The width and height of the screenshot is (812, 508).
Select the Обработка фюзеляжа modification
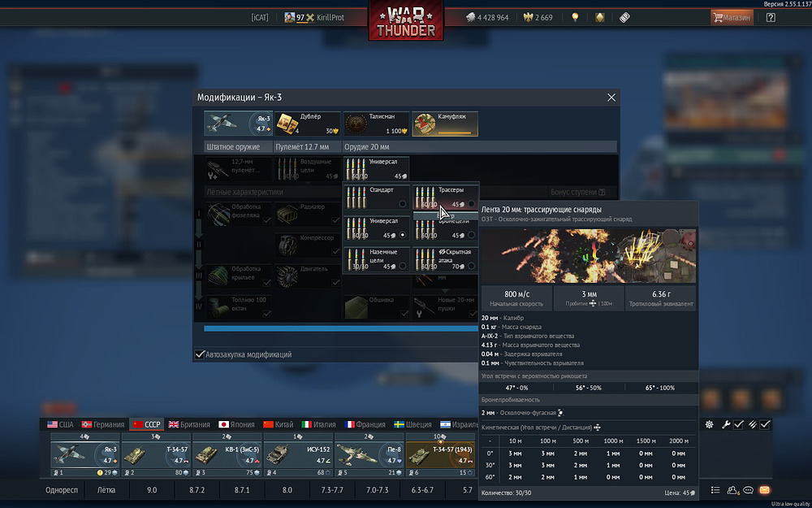tap(239, 214)
